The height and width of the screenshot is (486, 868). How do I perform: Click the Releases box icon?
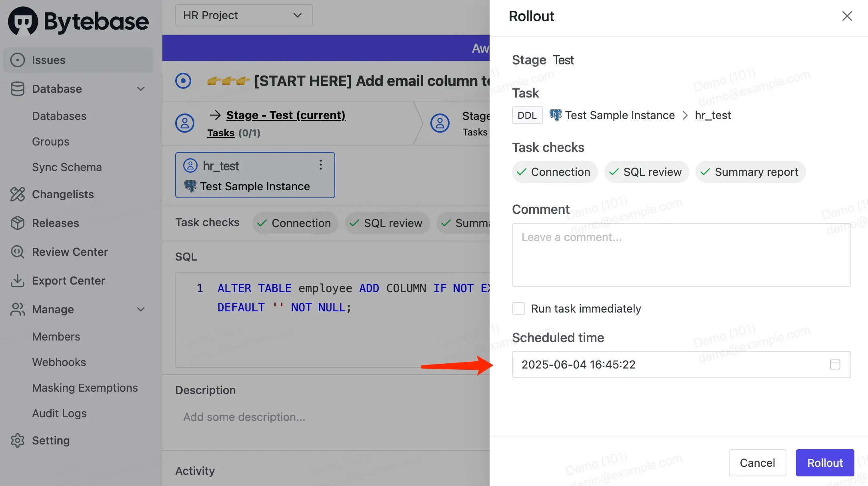pyautogui.click(x=18, y=223)
